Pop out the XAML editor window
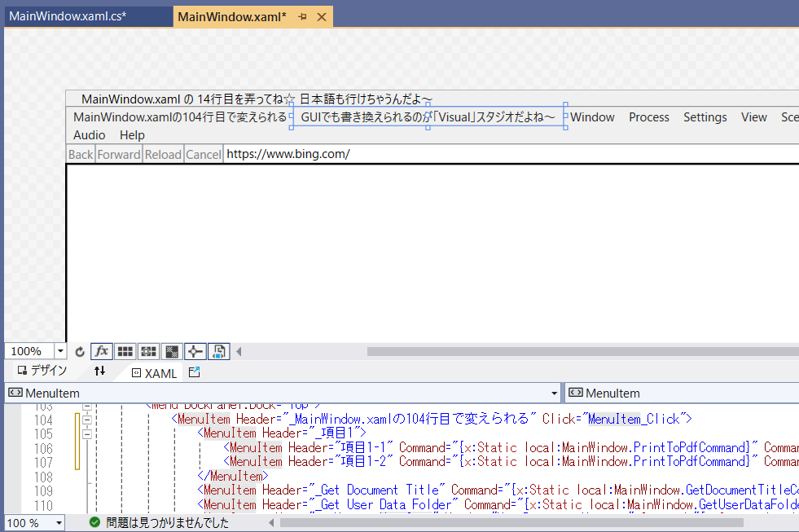 (x=194, y=372)
